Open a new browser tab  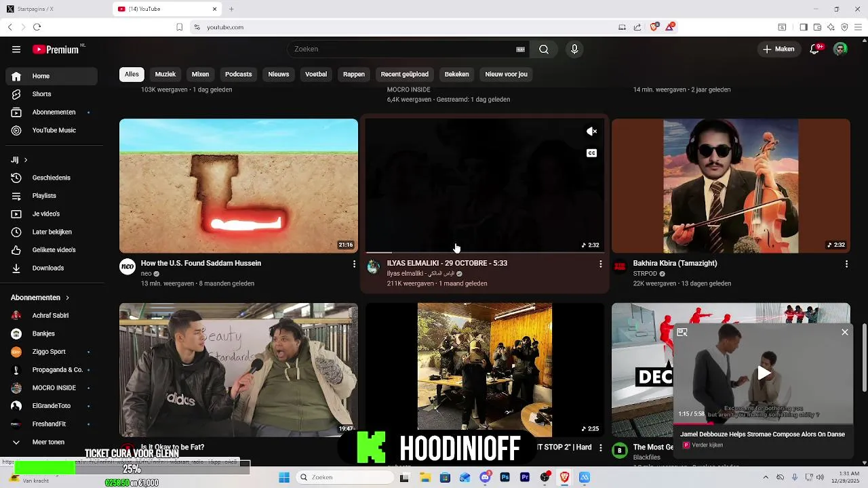pyautogui.click(x=231, y=9)
